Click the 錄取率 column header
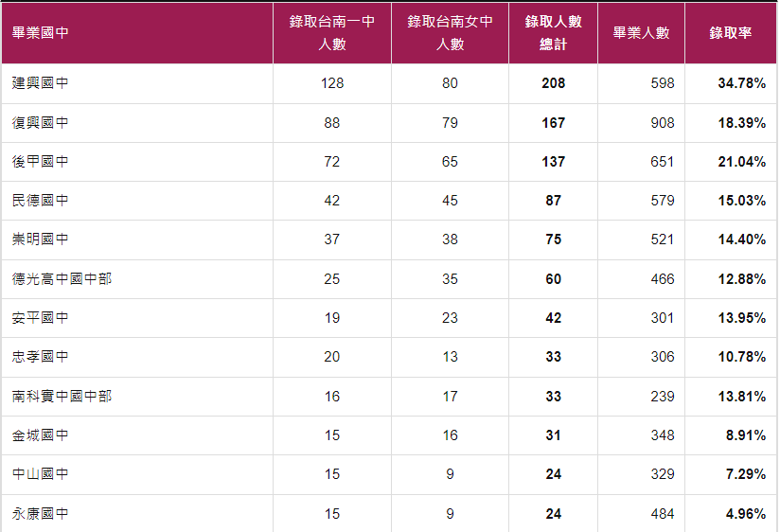This screenshot has width=780, height=532. pyautogui.click(x=730, y=33)
